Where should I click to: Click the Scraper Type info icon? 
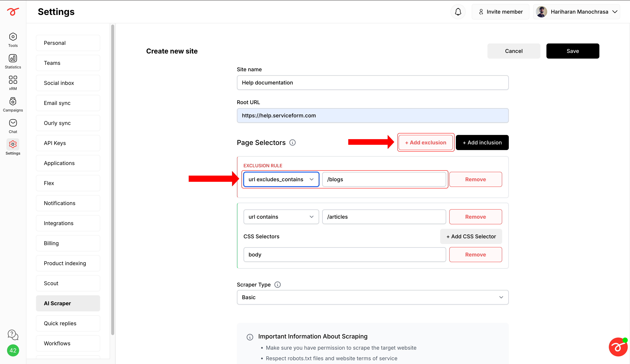tap(278, 285)
